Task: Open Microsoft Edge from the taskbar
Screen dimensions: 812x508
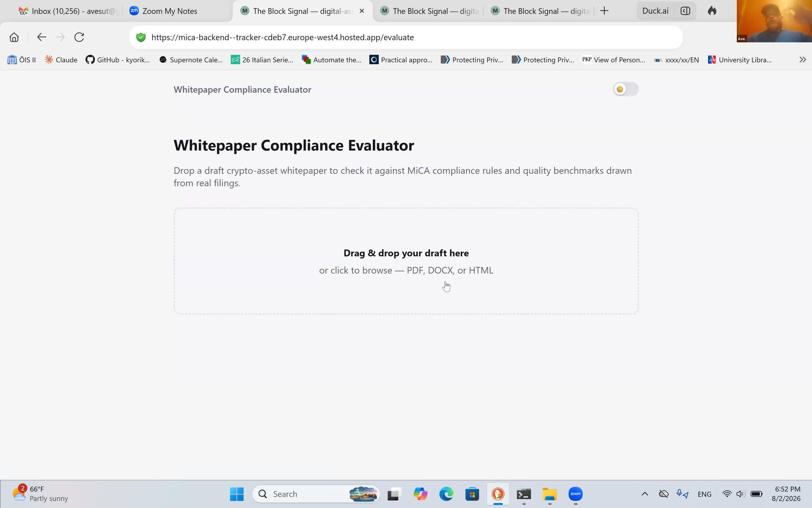Action: tap(446, 494)
